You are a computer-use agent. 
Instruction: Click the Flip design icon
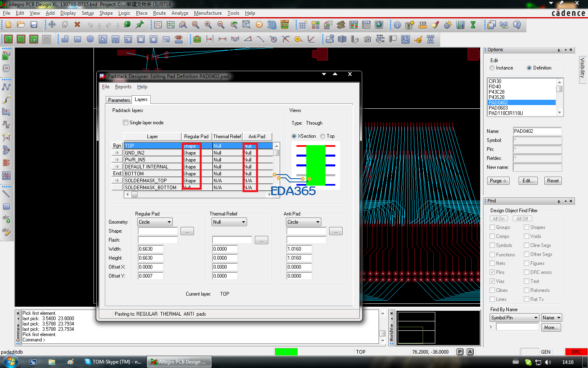285,25
